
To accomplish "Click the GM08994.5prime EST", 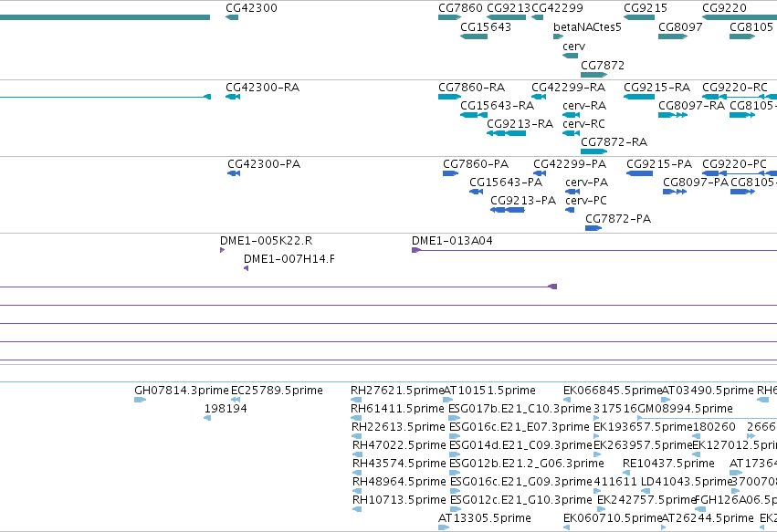I will [707, 418].
